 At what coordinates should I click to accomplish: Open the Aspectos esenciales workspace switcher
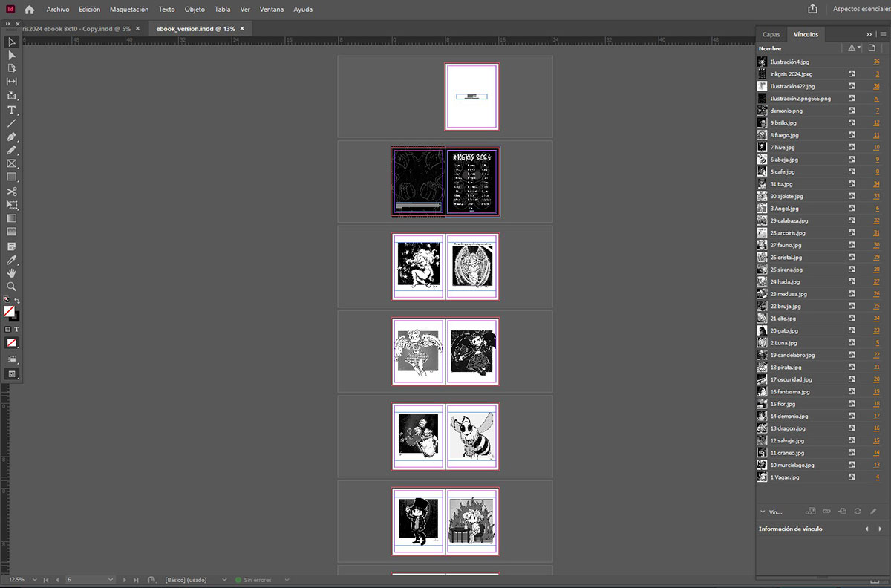pos(861,10)
